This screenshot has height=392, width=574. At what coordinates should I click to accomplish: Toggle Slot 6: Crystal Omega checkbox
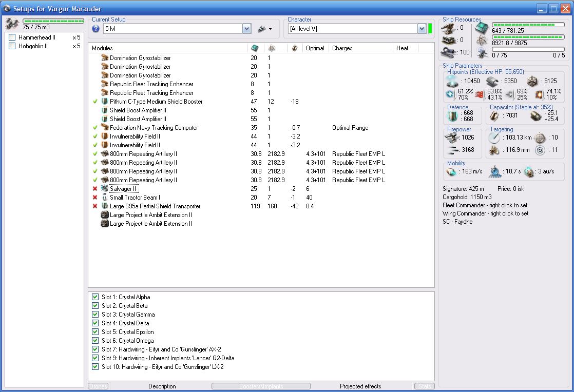95,341
